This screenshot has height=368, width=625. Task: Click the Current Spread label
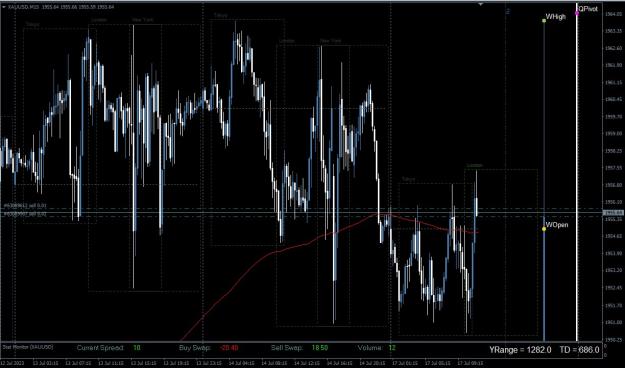click(x=100, y=348)
